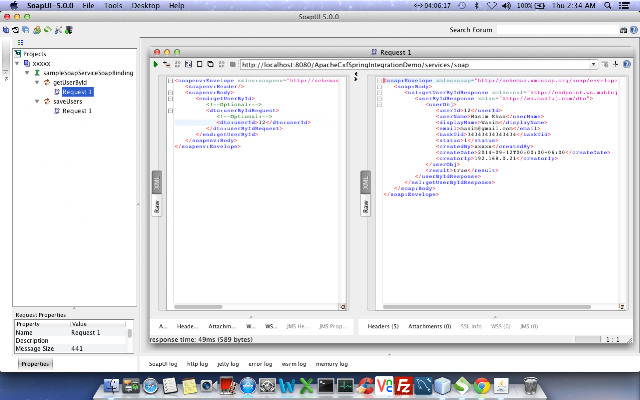Open response Attachments (0) tab
640x400 pixels.
(429, 326)
